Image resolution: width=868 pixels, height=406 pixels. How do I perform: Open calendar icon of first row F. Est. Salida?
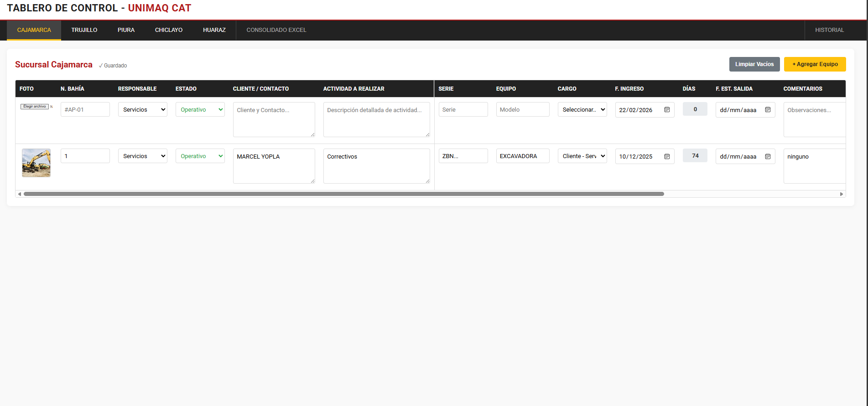coord(768,110)
